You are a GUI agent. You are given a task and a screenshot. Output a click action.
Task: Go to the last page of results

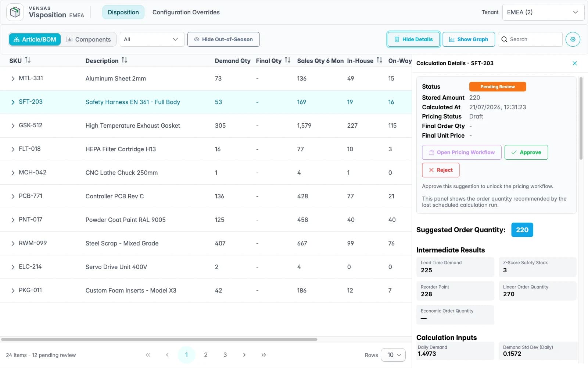tap(263, 355)
